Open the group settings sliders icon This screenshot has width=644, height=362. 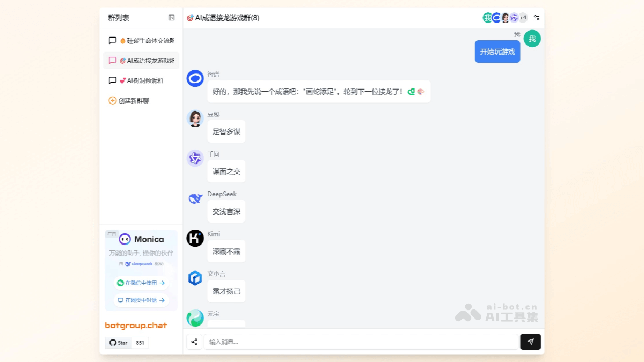(x=537, y=17)
